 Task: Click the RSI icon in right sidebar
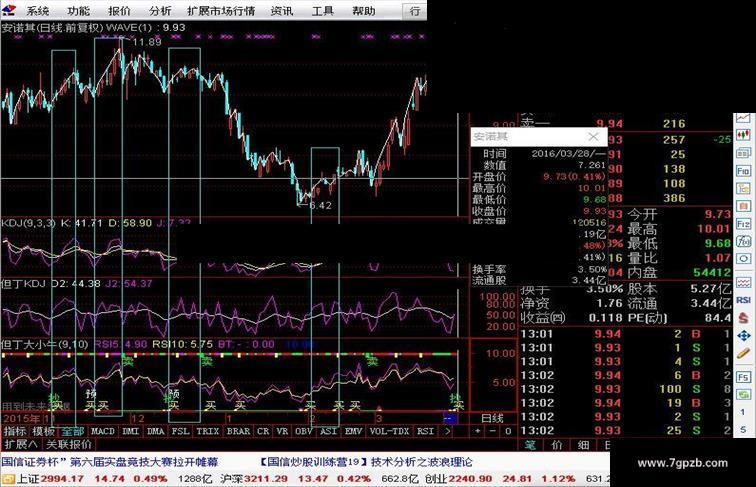(x=743, y=300)
